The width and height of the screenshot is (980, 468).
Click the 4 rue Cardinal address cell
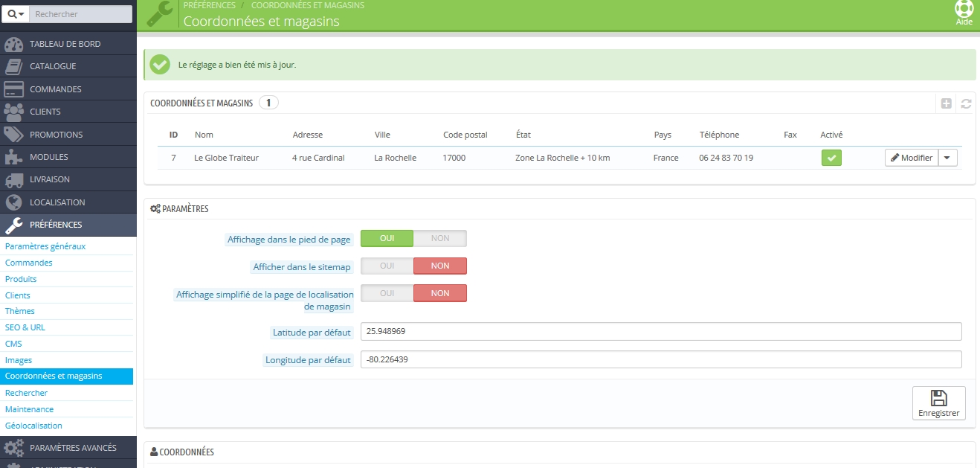point(318,158)
